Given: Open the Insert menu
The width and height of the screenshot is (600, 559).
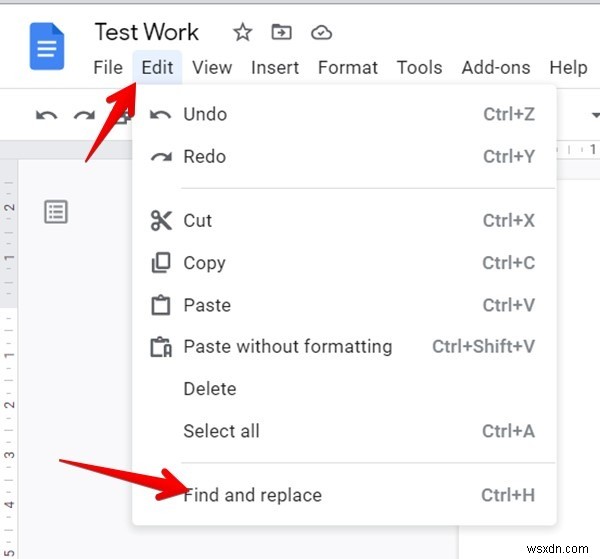Looking at the screenshot, I should click(275, 68).
